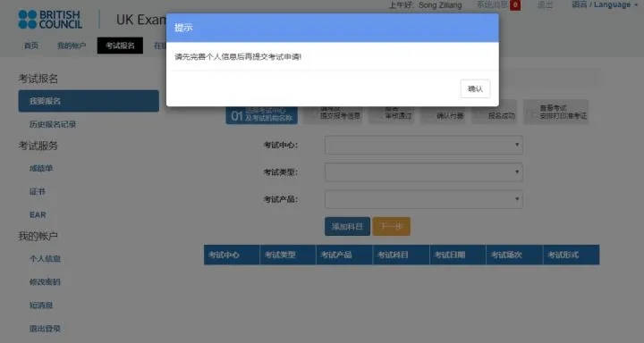Expand the 考试类型 dropdown
Image resolution: width=644 pixels, height=343 pixels.
point(423,171)
